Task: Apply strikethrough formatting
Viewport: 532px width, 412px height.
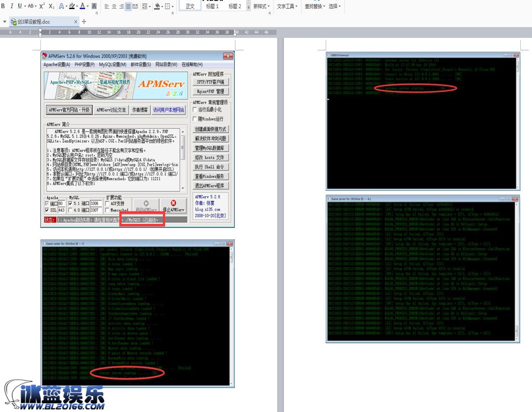Action: point(31,6)
